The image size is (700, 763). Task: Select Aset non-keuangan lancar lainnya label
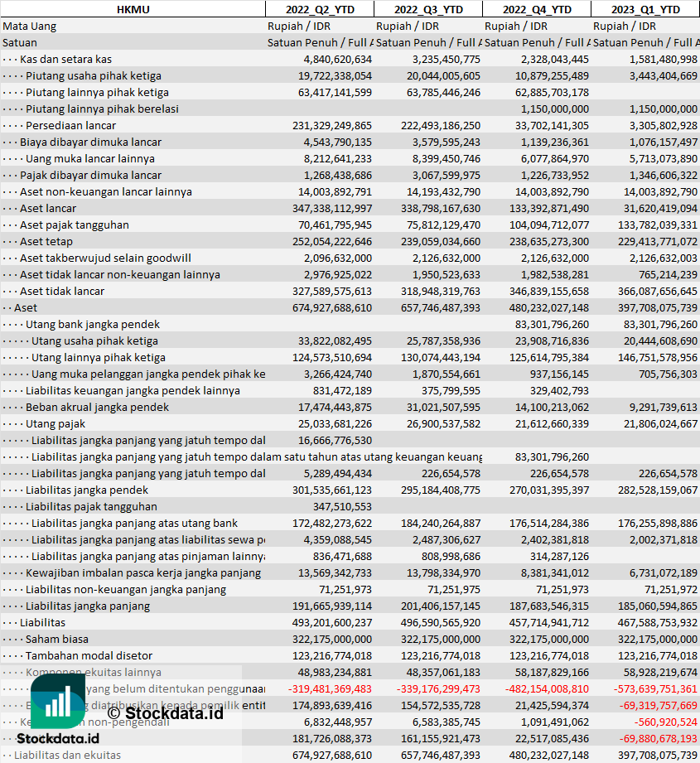(105, 191)
